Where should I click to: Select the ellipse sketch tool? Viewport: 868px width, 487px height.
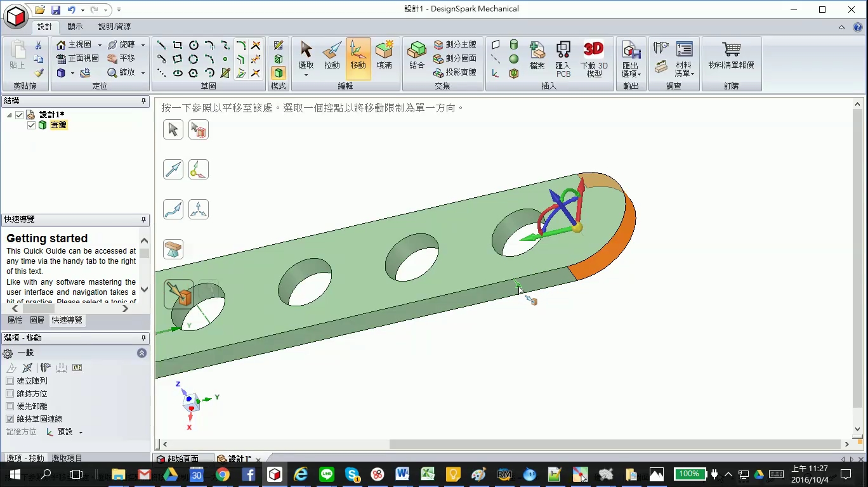click(x=178, y=73)
